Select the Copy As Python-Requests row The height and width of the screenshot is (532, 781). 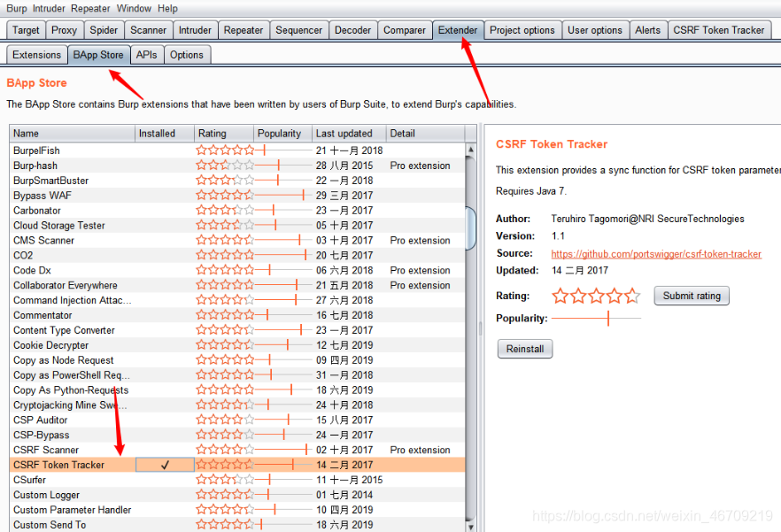click(237, 390)
